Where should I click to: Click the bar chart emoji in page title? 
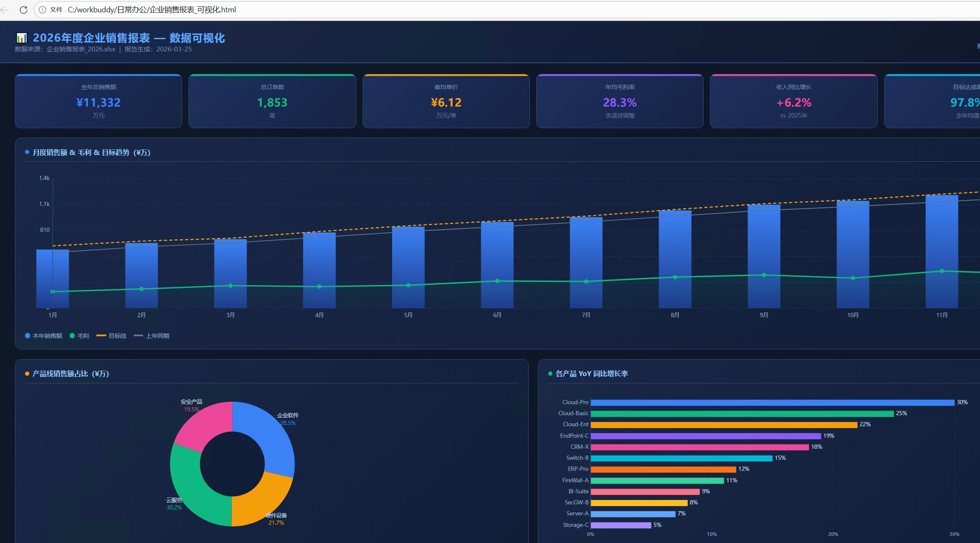click(x=22, y=38)
